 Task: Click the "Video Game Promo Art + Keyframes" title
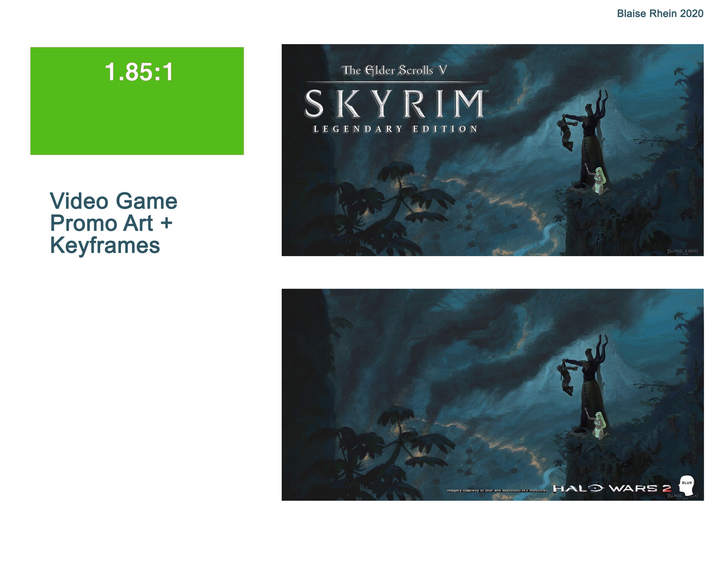(113, 223)
